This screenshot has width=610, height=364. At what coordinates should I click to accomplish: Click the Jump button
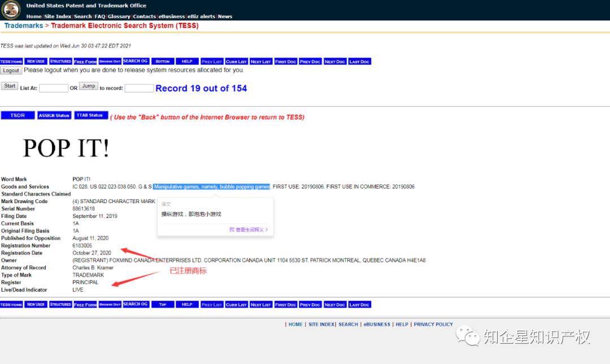point(89,86)
